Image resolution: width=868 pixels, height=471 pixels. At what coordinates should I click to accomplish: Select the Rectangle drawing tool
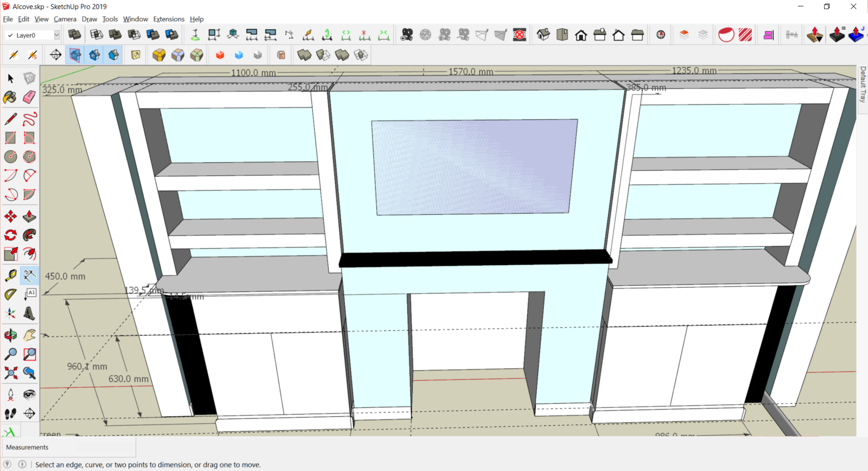coord(10,138)
